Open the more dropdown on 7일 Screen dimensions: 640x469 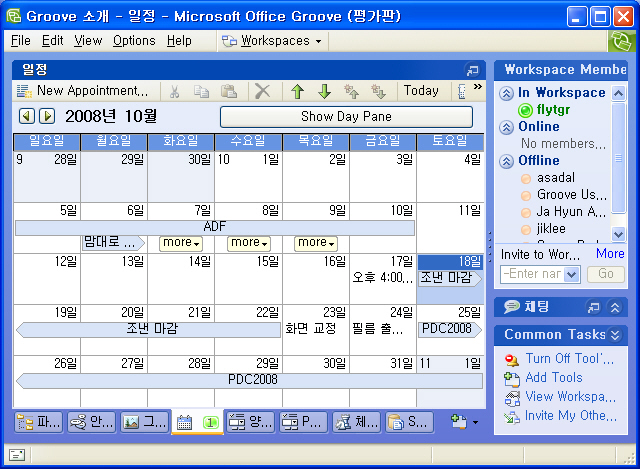click(181, 243)
